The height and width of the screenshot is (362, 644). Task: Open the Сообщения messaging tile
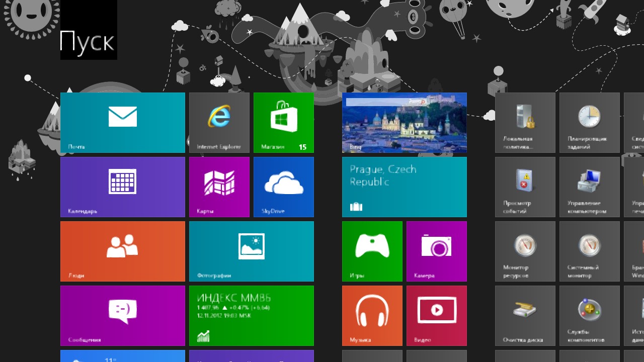[x=123, y=316]
